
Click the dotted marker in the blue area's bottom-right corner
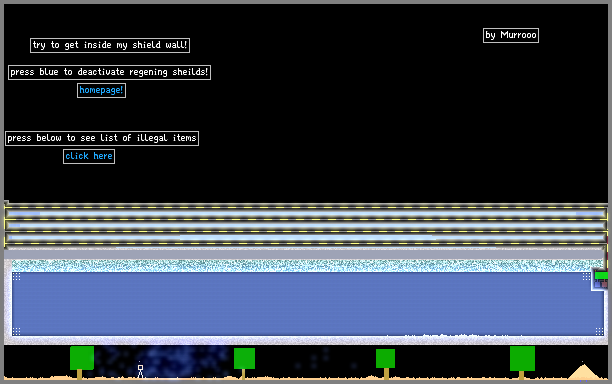[x=600, y=331]
